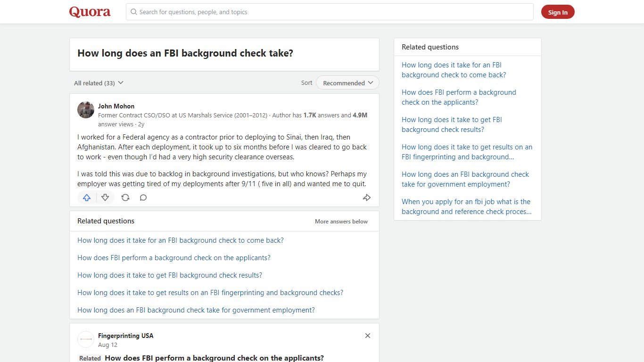Open sidebar link 'How long does it take to get FBI background check results?'
The image size is (644, 362).
pyautogui.click(x=452, y=124)
